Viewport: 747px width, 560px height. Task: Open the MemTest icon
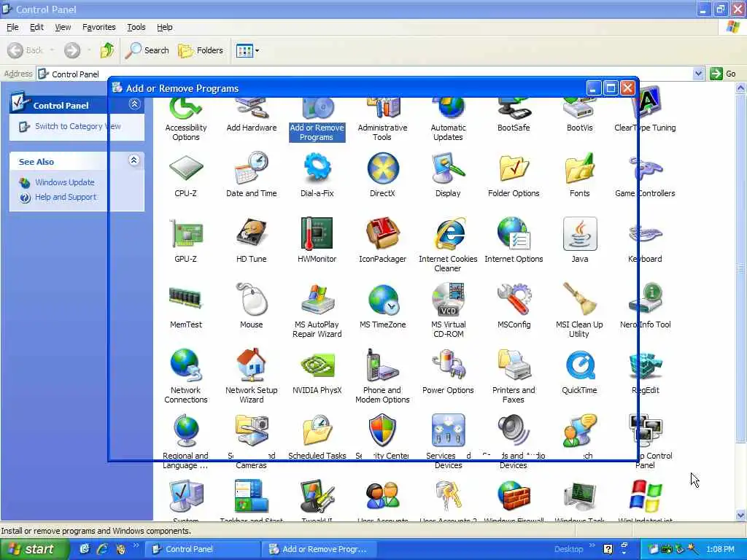[186, 300]
